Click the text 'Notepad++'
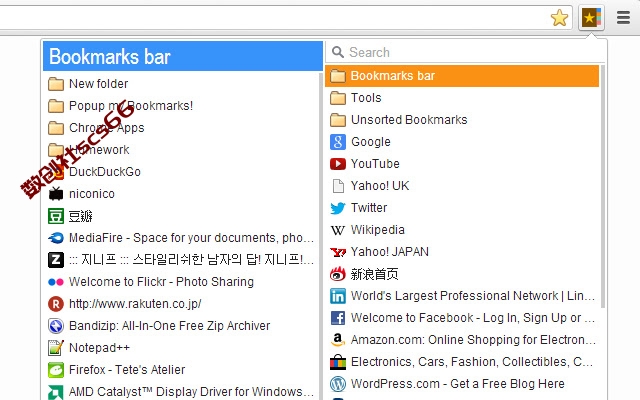The height and width of the screenshot is (400, 640). pyautogui.click(x=99, y=348)
